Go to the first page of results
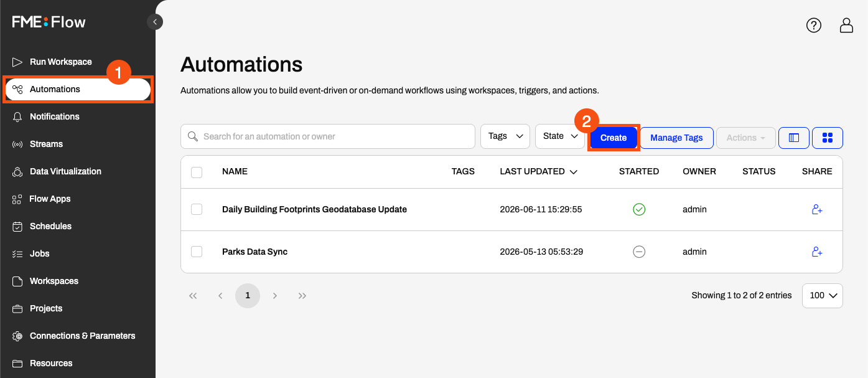Screen dimensions: 868x378 pos(193,296)
